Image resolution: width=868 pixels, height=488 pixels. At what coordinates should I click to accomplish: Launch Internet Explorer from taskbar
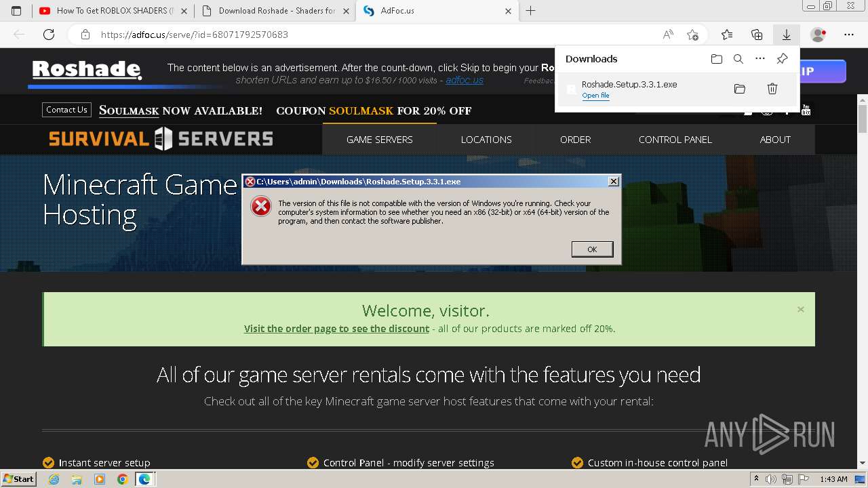pos(54,479)
